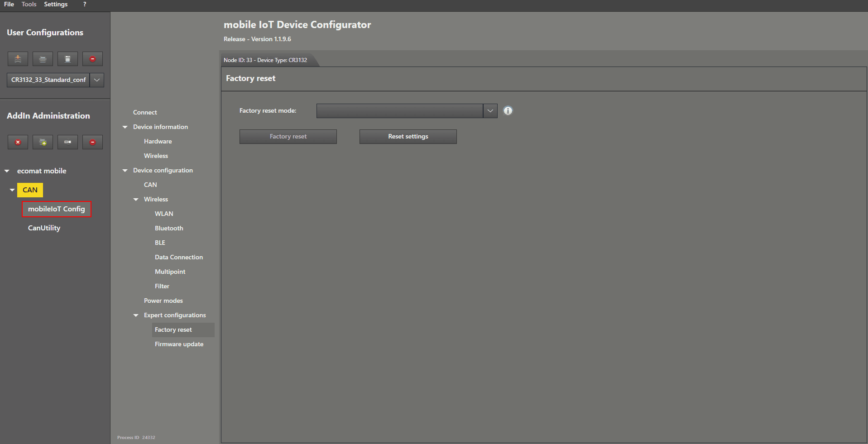Click the open configuration folder icon
The width and height of the screenshot is (868, 444).
43,59
